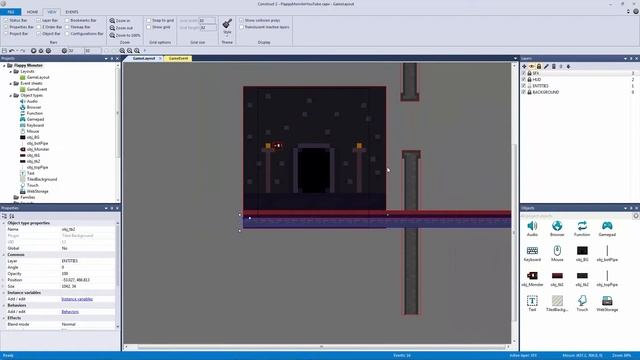640x360 pixels.
Task: Click the Undo arrow in quick toolbar
Action: [x=12, y=51]
